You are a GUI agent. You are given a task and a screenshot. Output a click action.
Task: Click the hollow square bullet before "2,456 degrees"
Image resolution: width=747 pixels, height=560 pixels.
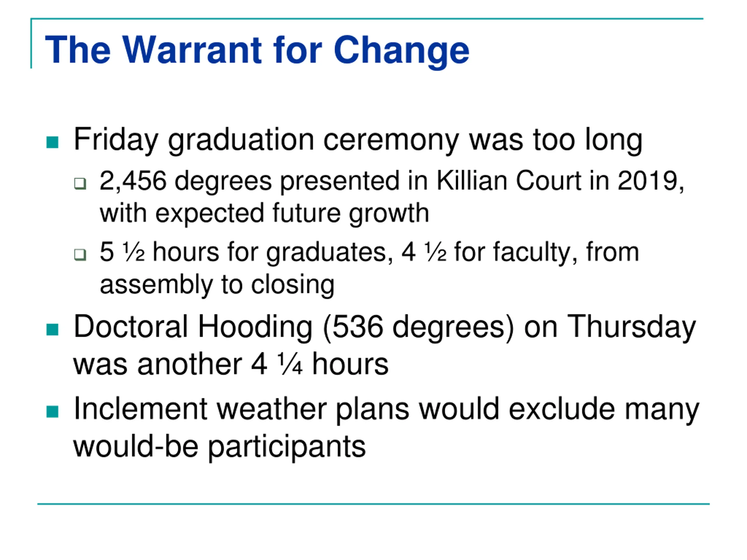click(x=80, y=184)
